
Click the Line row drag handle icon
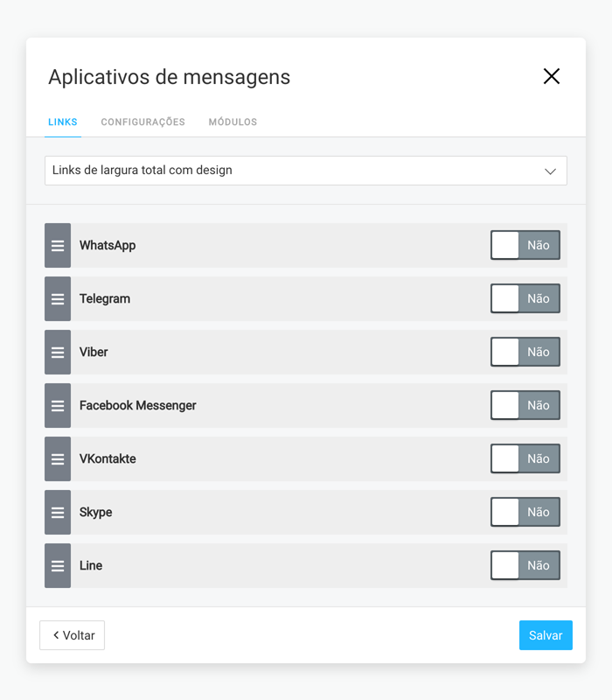[58, 565]
